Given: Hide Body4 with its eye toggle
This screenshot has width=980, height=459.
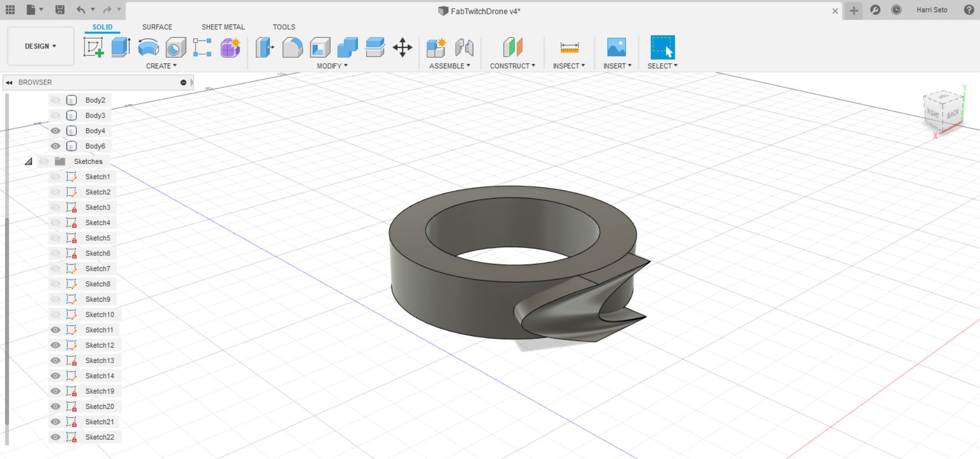Looking at the screenshot, I should click(x=56, y=131).
